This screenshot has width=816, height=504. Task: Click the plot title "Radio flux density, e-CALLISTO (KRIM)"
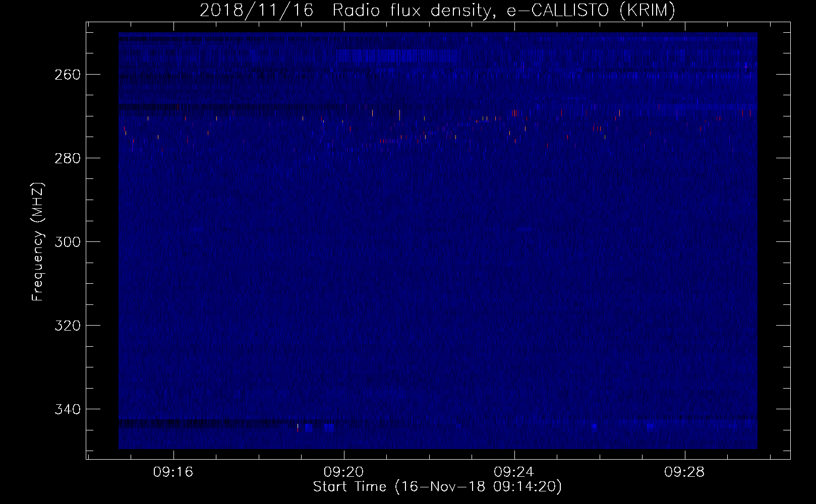pos(503,11)
